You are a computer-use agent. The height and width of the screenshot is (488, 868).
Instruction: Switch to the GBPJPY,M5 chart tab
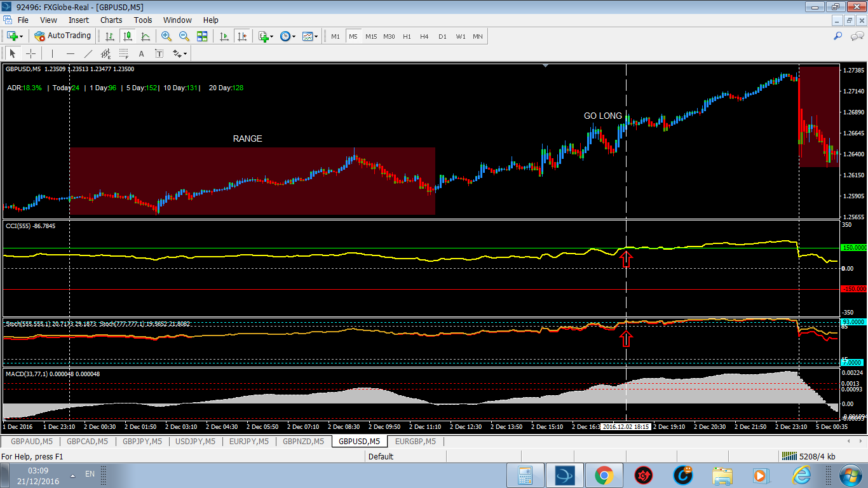[143, 441]
